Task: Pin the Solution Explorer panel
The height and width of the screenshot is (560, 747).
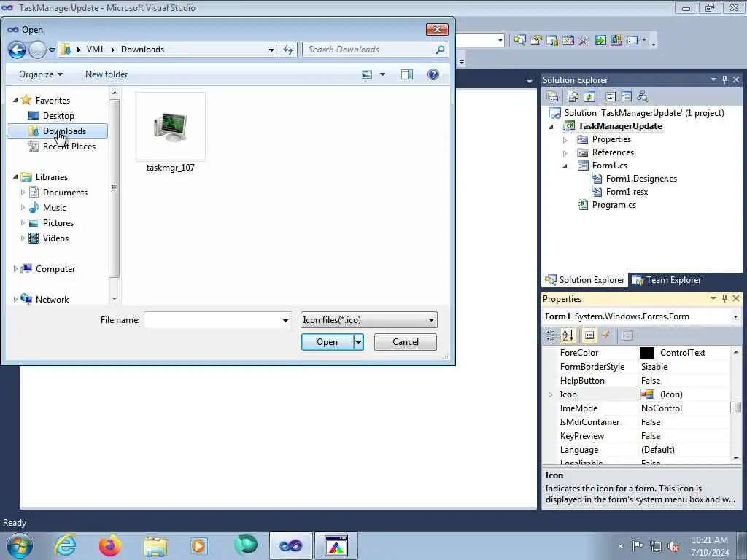Action: (x=724, y=79)
